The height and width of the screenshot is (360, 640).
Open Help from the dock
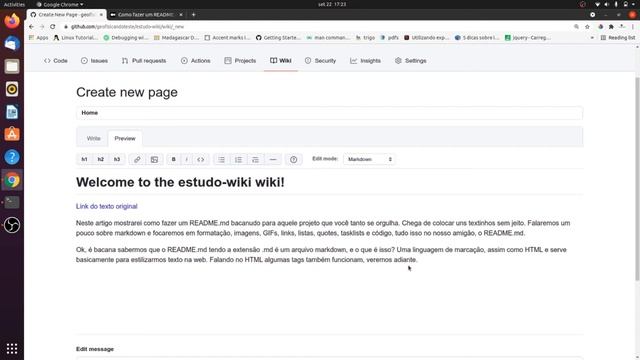click(x=12, y=157)
